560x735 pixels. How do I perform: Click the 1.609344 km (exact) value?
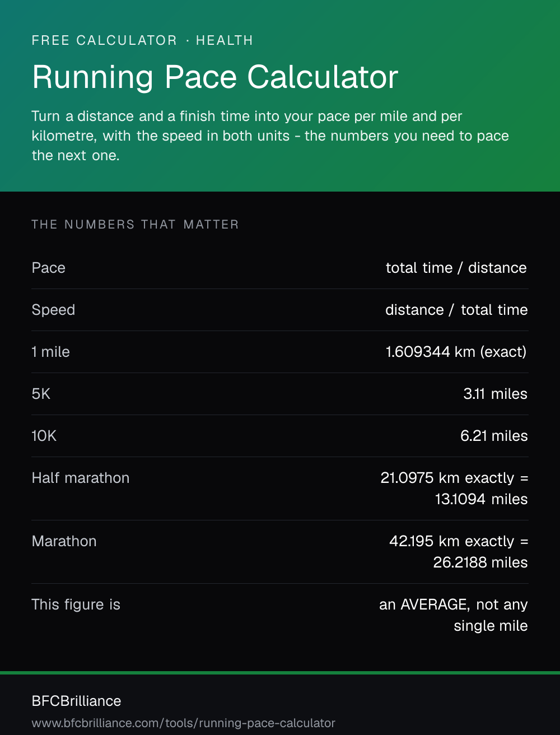(x=456, y=352)
